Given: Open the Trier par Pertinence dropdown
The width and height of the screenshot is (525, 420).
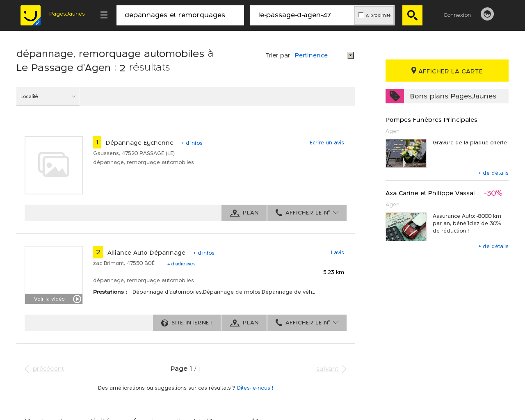Looking at the screenshot, I should (324, 55).
